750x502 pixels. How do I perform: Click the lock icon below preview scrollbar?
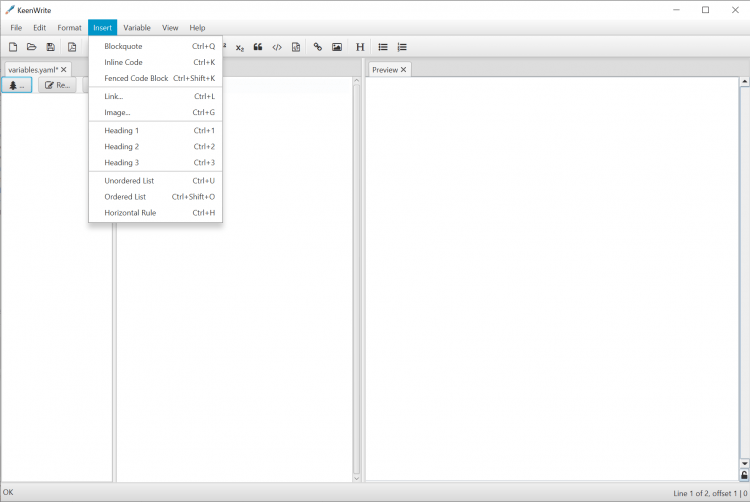pyautogui.click(x=744, y=475)
